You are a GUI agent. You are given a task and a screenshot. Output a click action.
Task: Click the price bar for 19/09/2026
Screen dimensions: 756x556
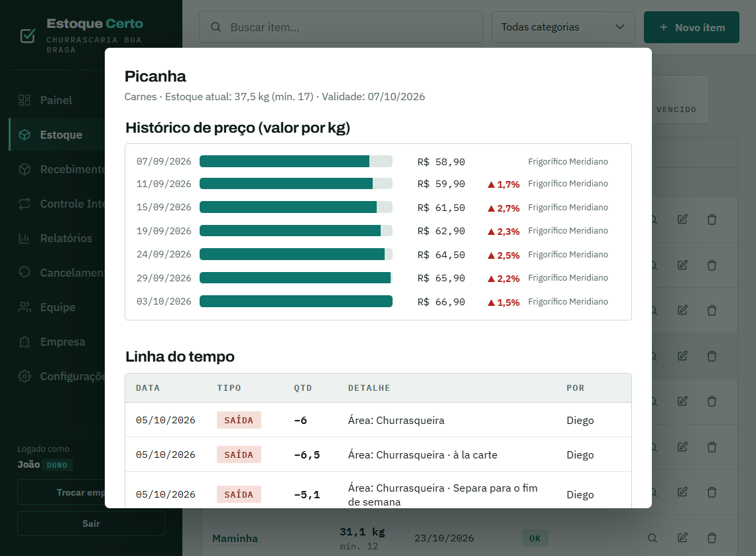296,230
